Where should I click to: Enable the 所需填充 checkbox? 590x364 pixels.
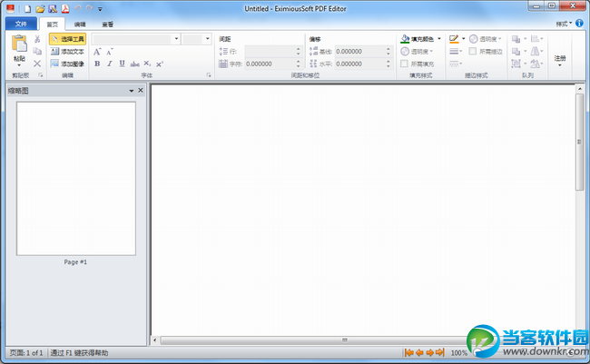pyautogui.click(x=404, y=64)
